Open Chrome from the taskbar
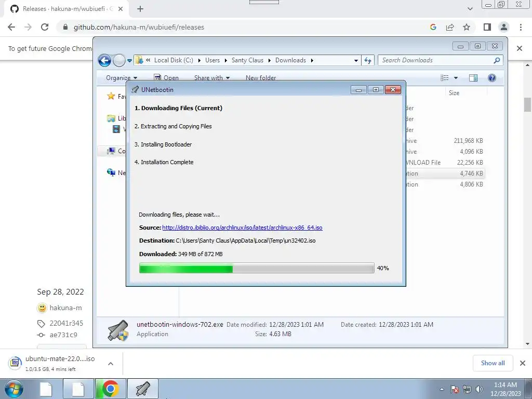532x399 pixels. 110,389
